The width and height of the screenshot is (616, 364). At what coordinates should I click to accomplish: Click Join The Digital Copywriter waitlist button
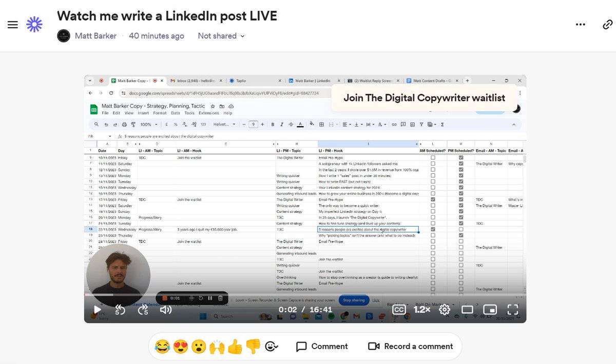tap(424, 98)
